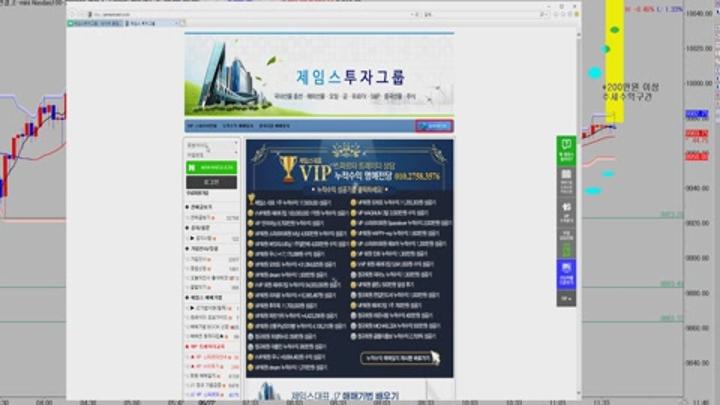
Task: Click the 9940.00 price label on chart axis
Action: [x=699, y=188]
